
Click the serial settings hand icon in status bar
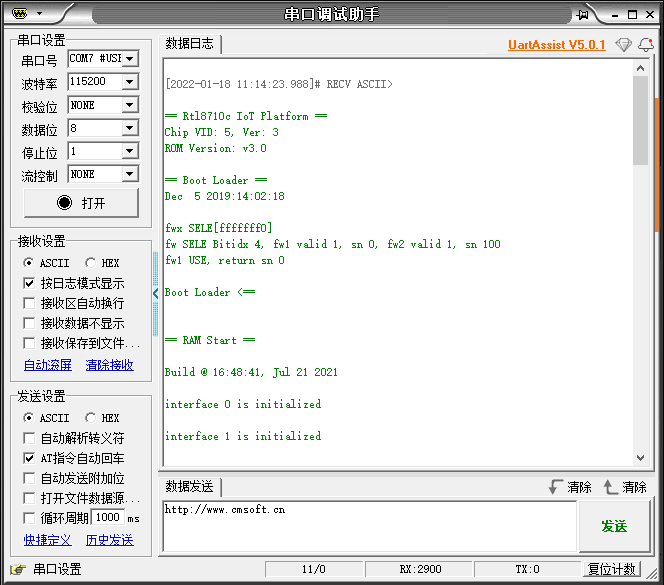pyautogui.click(x=18, y=569)
